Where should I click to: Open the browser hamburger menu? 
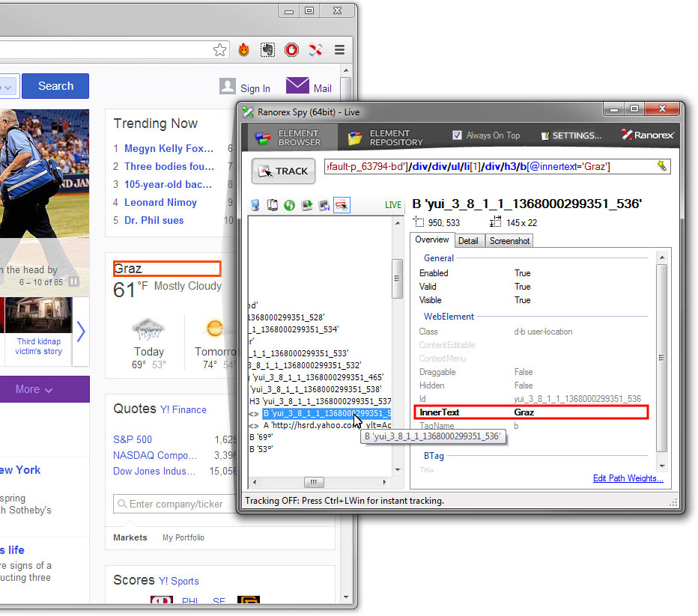click(340, 49)
